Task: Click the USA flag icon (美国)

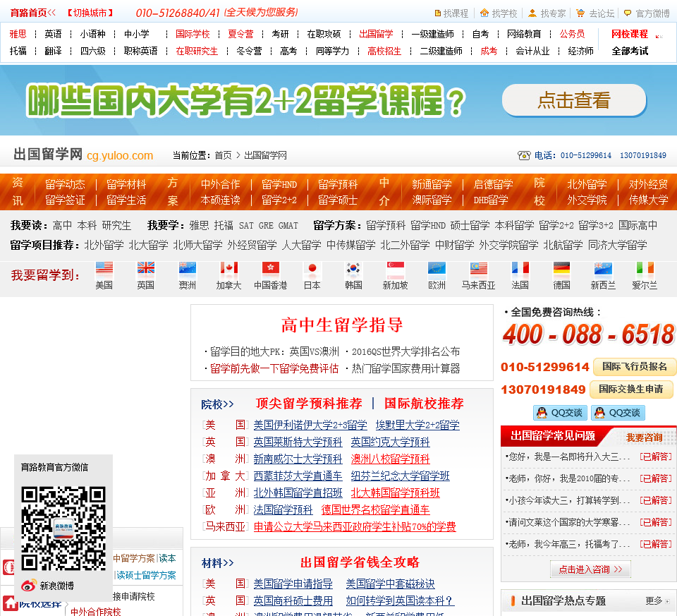Action: [104, 268]
